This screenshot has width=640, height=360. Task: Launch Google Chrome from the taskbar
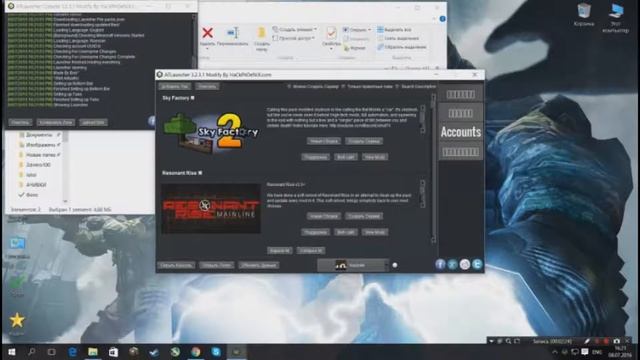196,352
